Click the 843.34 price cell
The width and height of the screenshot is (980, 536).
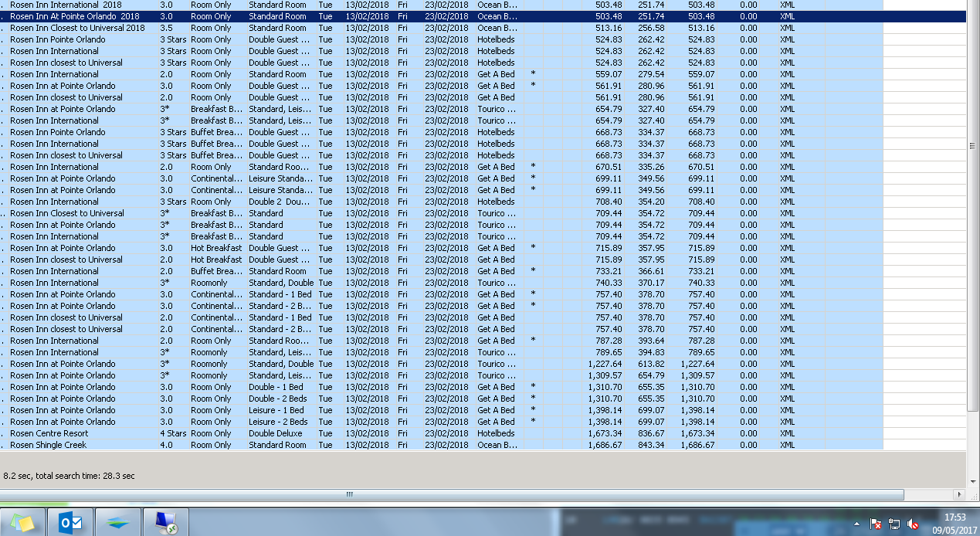tap(651, 445)
